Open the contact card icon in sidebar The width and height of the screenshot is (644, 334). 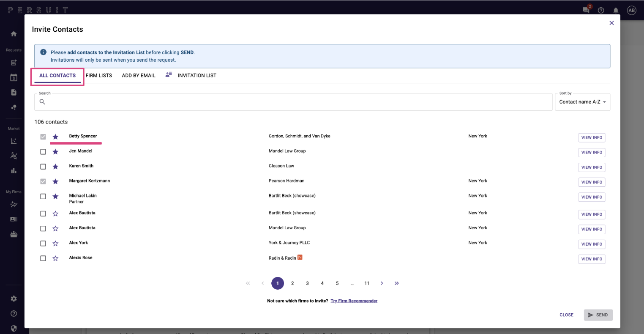tap(14, 219)
